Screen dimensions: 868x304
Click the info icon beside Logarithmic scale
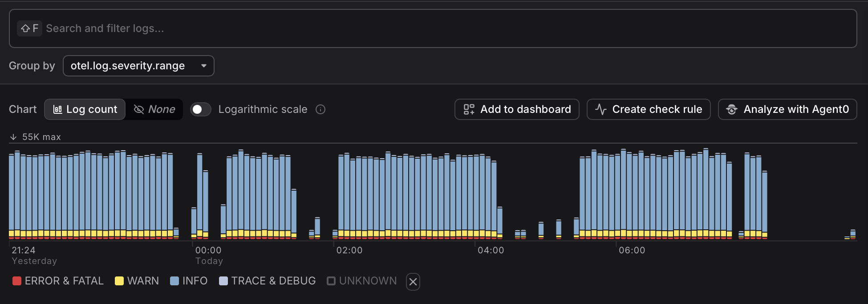click(320, 109)
